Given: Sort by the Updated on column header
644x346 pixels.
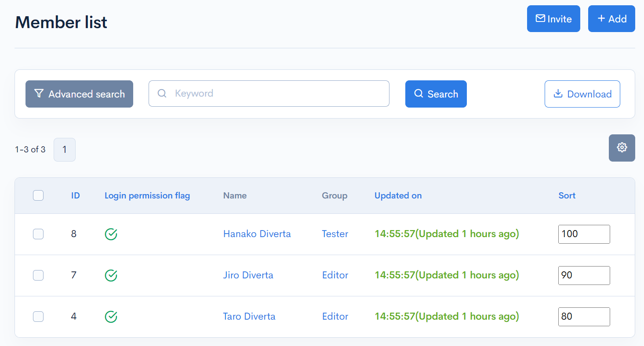Looking at the screenshot, I should (x=398, y=195).
